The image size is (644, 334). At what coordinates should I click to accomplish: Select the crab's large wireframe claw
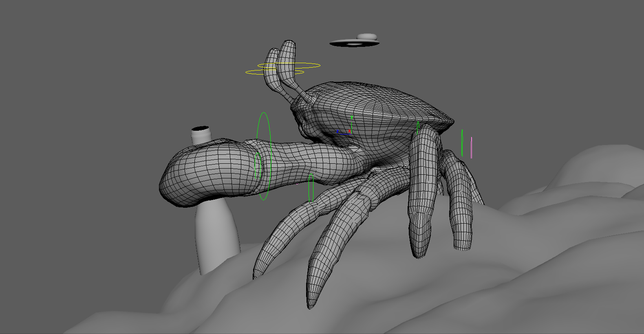point(212,173)
